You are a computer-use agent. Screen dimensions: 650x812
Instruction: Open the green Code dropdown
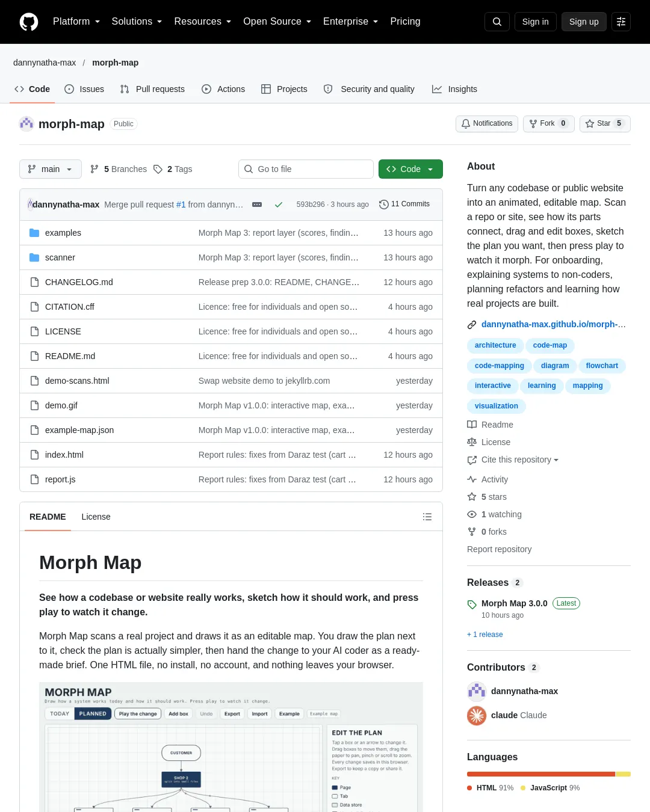click(410, 169)
